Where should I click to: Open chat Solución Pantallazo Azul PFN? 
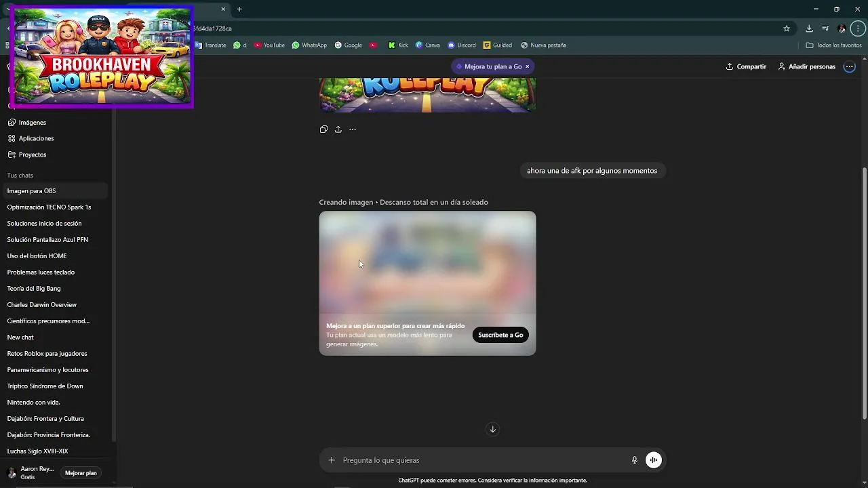tap(56, 240)
